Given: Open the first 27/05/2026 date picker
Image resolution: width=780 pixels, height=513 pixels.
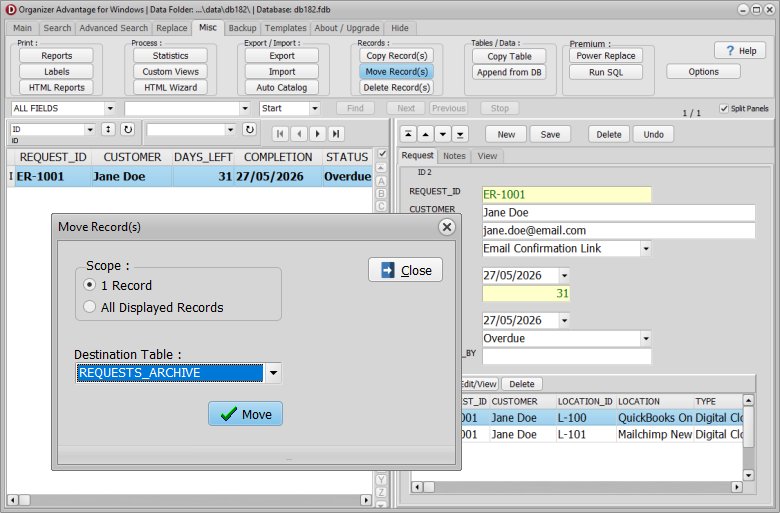Looking at the screenshot, I should (564, 275).
